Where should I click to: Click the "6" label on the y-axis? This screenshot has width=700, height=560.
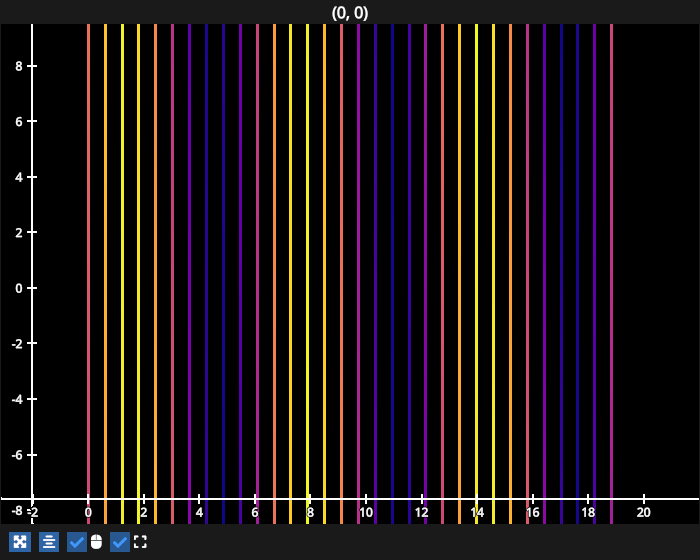tap(18, 121)
